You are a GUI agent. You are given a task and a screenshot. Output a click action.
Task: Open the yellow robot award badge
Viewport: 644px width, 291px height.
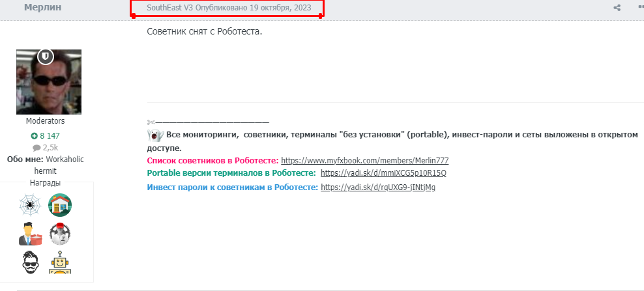60,262
